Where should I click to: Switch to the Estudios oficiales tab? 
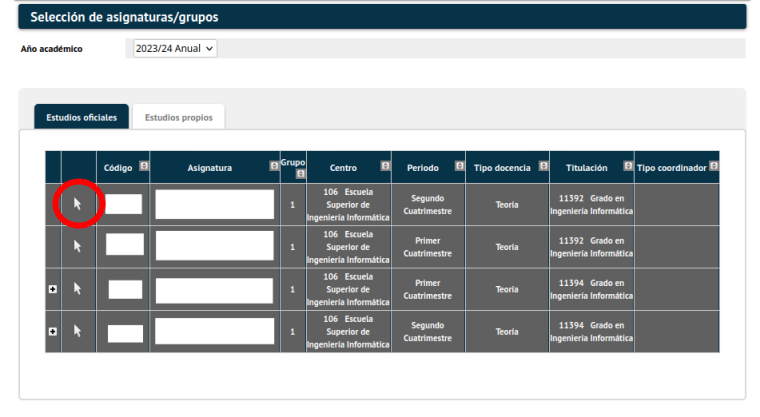(x=81, y=117)
